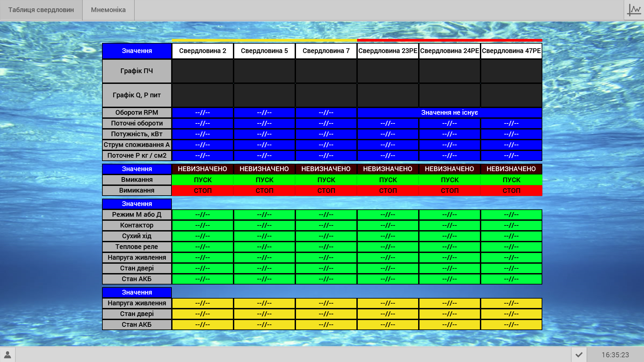
Task: Start Свердловина 23PE with ПУСК
Action: [388, 180]
